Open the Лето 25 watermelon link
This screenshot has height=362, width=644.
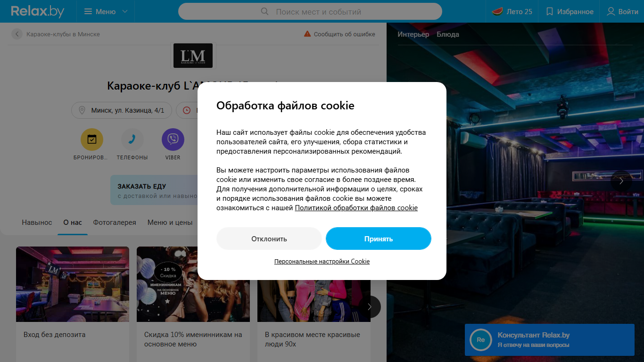tap(512, 11)
